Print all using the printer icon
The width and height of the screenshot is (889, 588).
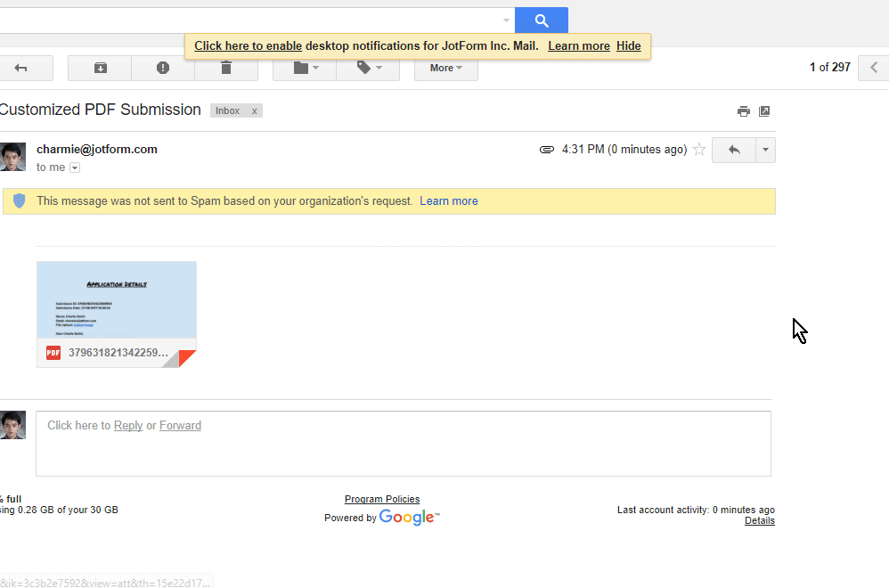(743, 111)
